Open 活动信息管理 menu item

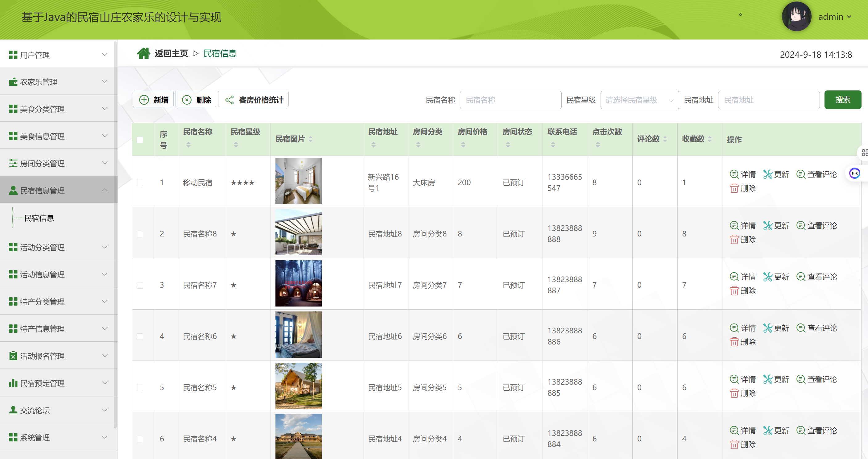(58, 274)
